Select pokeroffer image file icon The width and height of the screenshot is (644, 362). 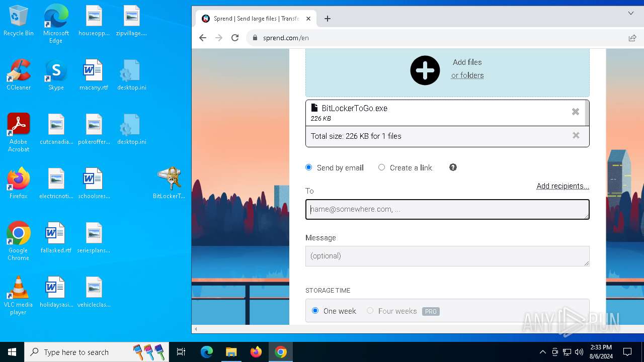coord(94,129)
